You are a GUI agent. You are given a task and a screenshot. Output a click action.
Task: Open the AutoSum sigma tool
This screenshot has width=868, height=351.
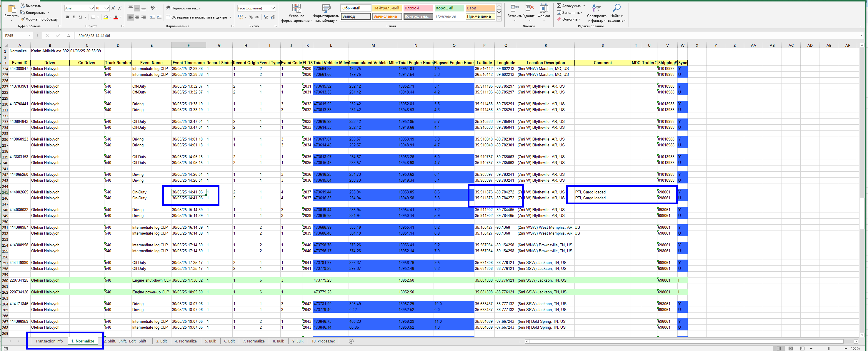tap(559, 6)
